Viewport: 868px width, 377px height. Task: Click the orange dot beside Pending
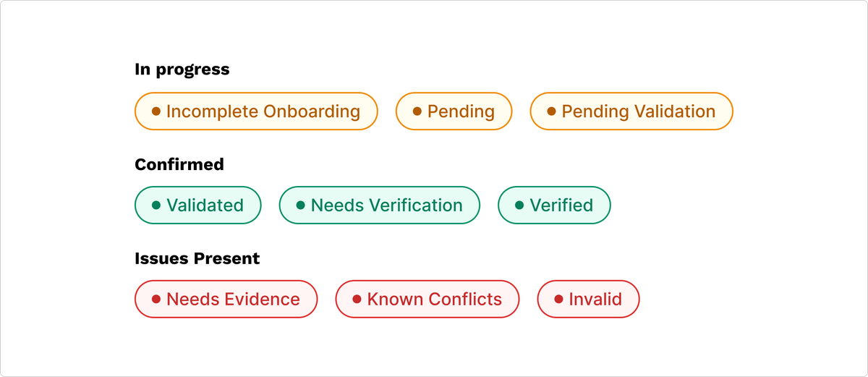(x=417, y=111)
